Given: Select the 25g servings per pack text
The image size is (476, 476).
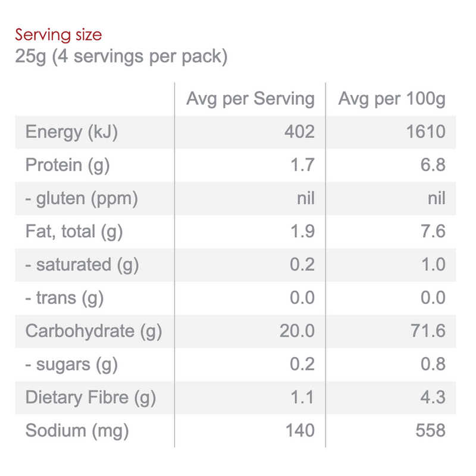Looking at the screenshot, I should click(x=121, y=58).
